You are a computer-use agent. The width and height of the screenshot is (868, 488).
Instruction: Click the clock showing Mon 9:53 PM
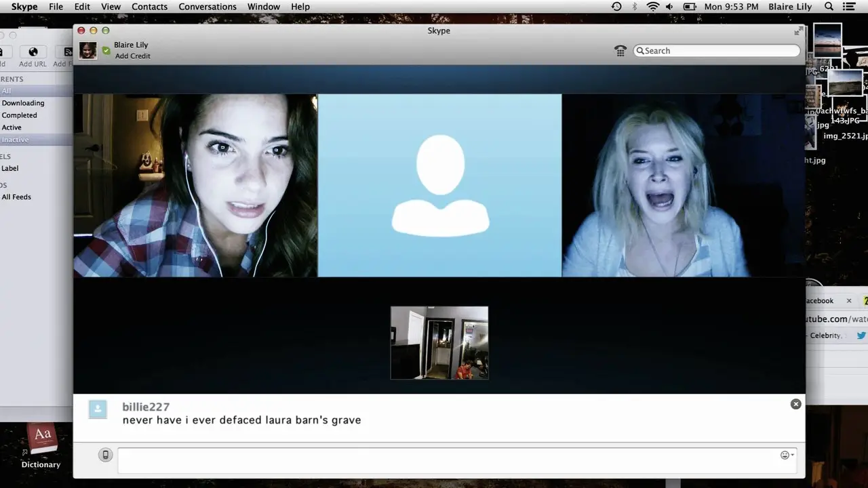tap(731, 7)
